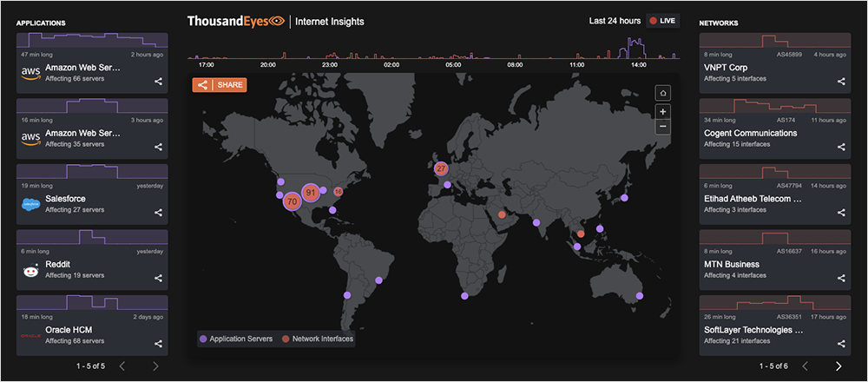Go to previous page of Networks list

pyautogui.click(x=805, y=366)
